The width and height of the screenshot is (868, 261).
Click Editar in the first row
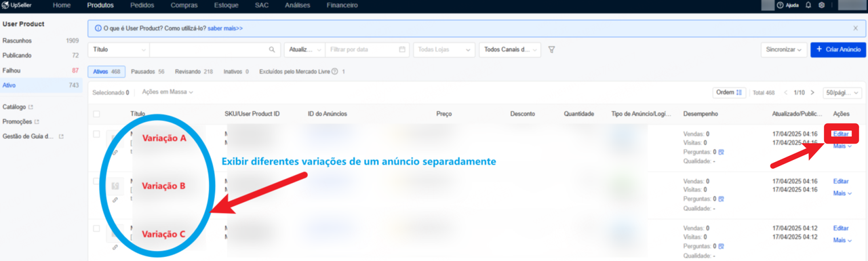click(841, 134)
